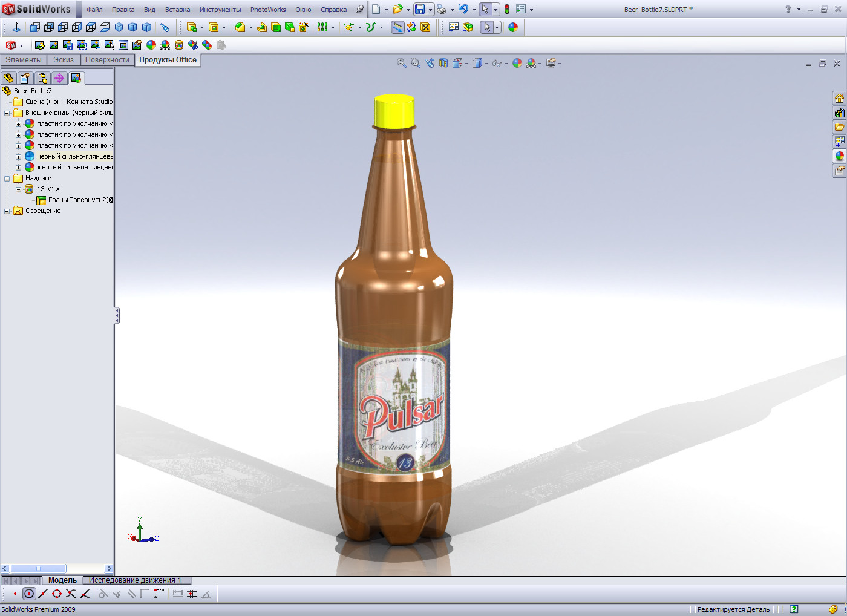Click the Section View icon
Screen dimensions: 847x616
pos(443,63)
